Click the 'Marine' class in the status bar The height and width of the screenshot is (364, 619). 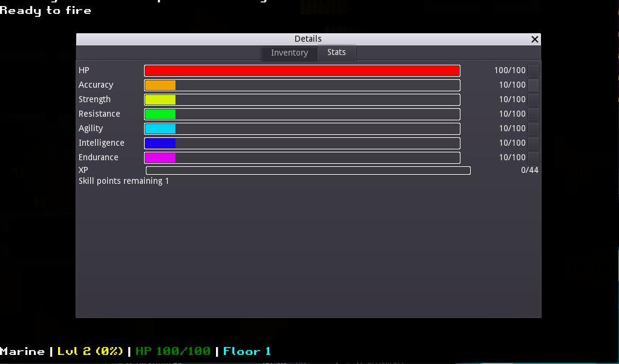pos(22,351)
